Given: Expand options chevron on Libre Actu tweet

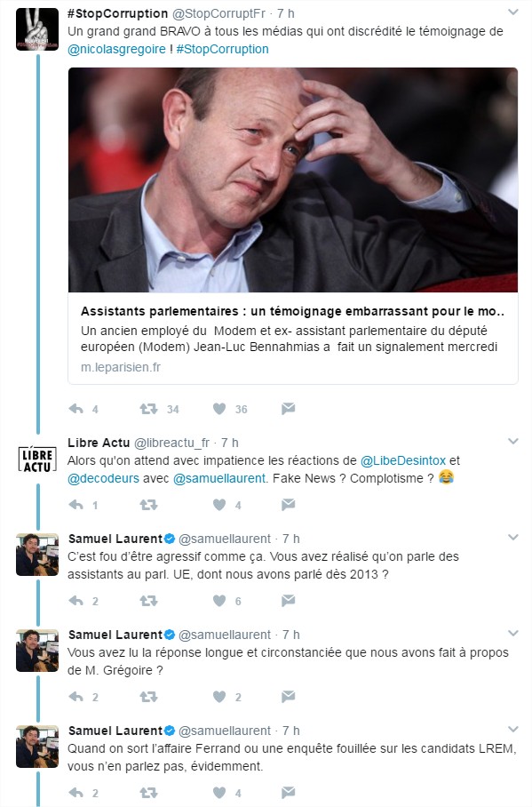Looking at the screenshot, I should click(513, 441).
